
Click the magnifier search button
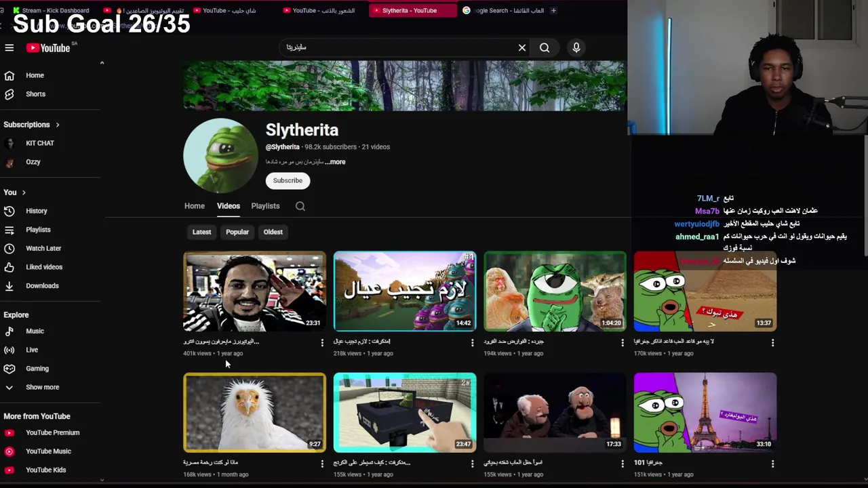545,47
